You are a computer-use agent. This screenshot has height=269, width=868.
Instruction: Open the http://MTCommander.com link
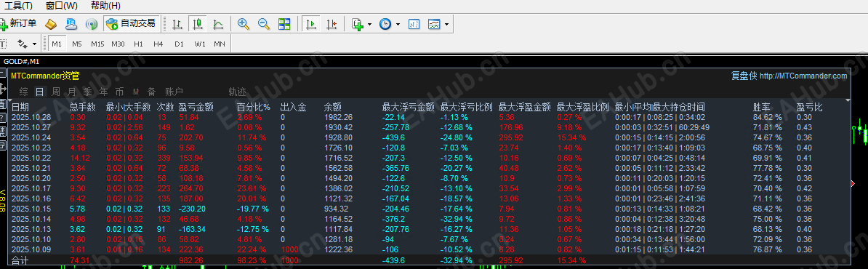803,76
